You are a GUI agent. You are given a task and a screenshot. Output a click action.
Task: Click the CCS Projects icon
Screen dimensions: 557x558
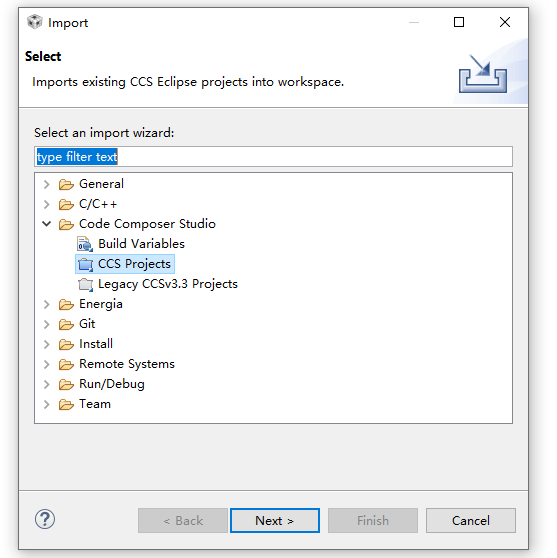(85, 264)
